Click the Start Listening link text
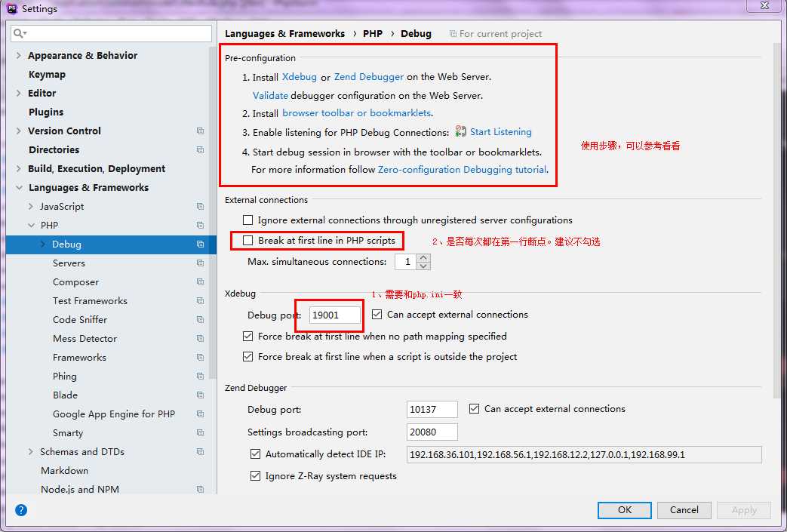 501,131
